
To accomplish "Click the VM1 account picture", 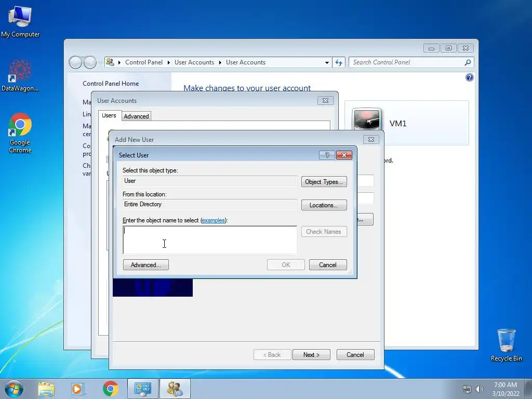I will coord(366,119).
